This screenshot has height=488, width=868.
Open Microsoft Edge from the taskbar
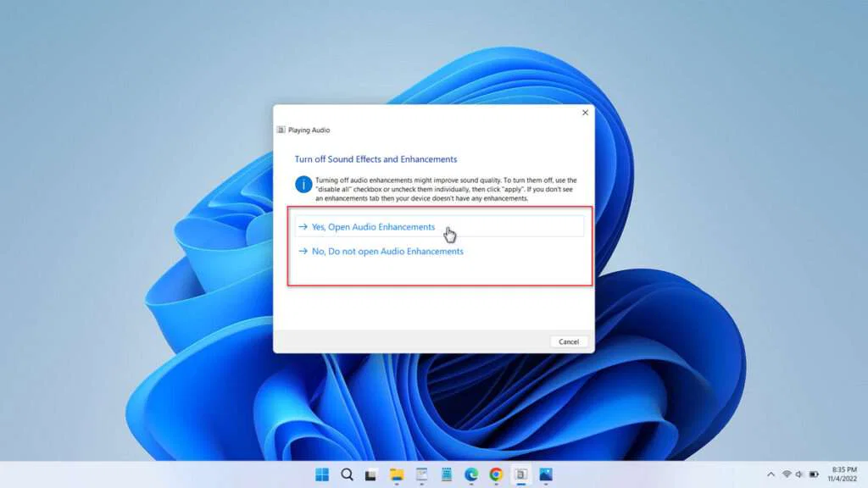(x=471, y=476)
